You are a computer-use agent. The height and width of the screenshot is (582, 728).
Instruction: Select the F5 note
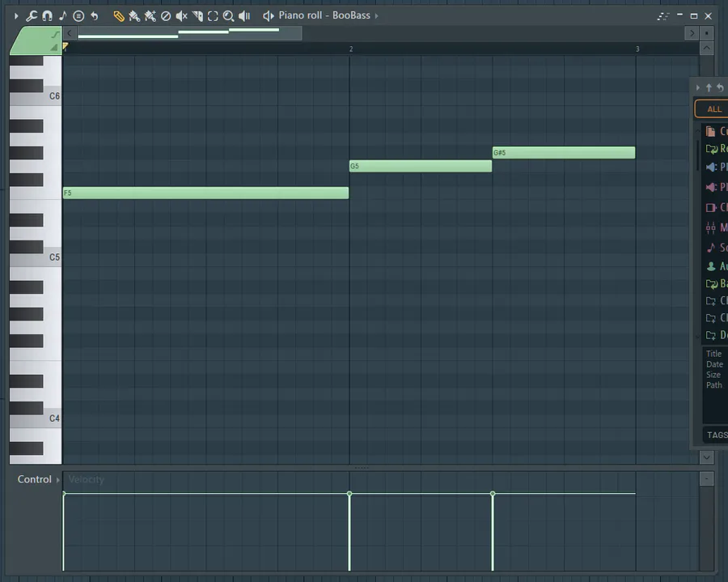point(205,193)
